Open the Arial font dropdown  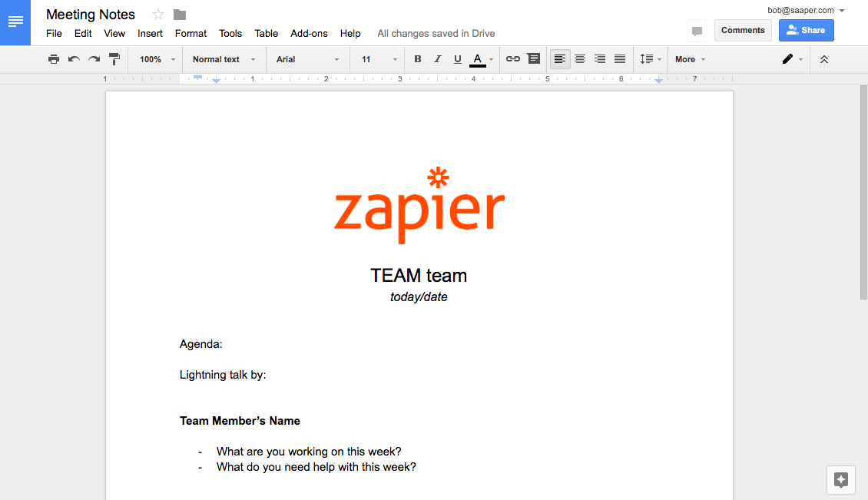point(308,59)
